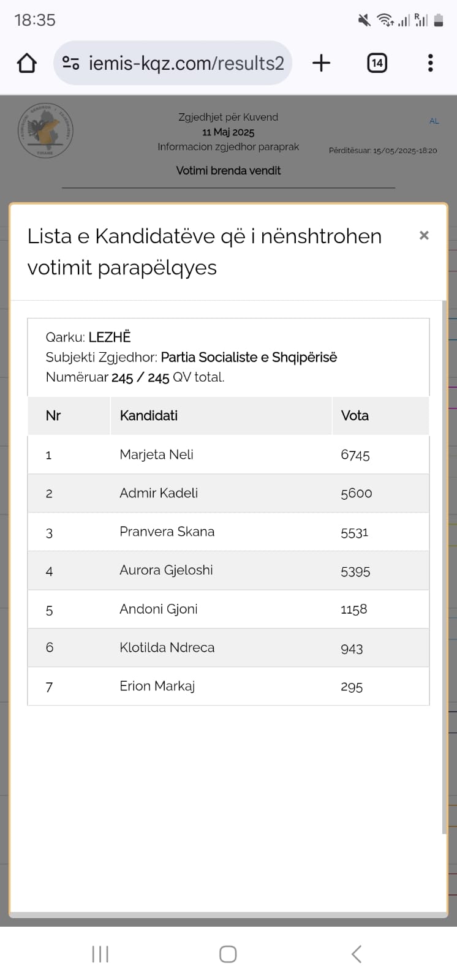The height and width of the screenshot is (980, 457).
Task: Click the dialog's vertical scrollbar
Action: [x=444, y=567]
